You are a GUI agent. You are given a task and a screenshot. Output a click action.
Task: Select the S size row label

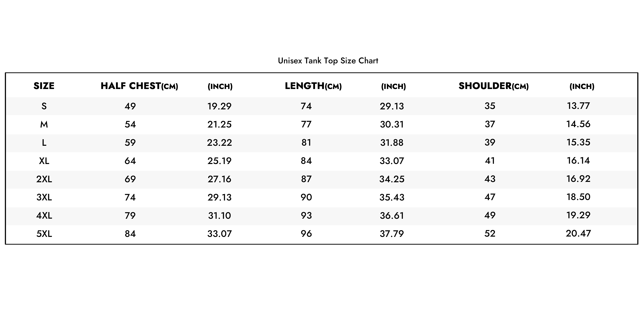coord(44,106)
